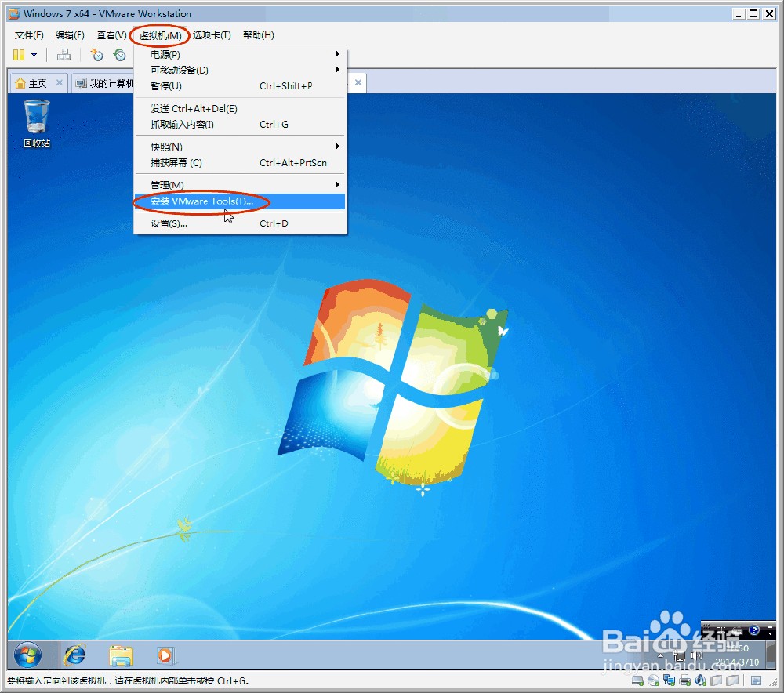
Task: Launch Windows Media Player from taskbar
Action: point(165,655)
